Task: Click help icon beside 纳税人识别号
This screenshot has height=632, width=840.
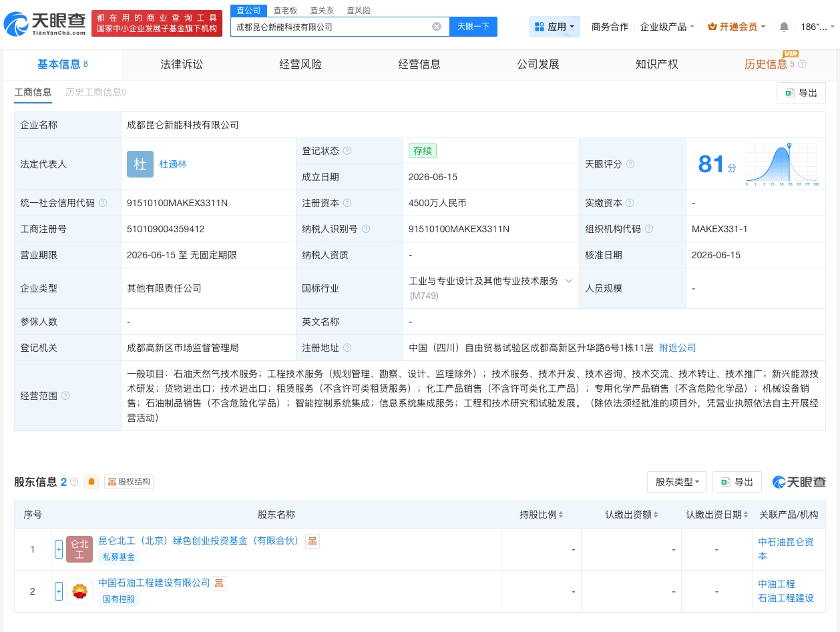Action: tap(366, 229)
